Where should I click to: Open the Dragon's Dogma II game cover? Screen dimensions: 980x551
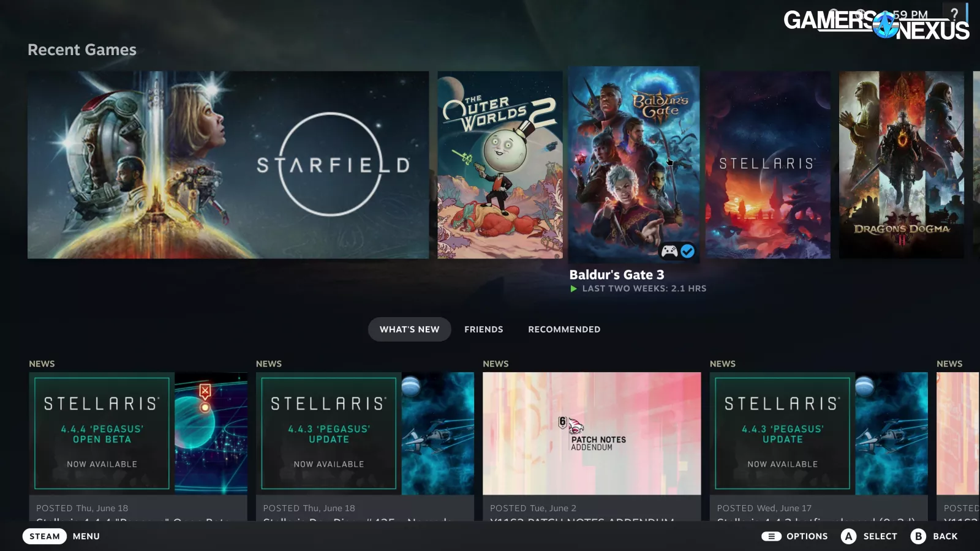[x=902, y=165]
